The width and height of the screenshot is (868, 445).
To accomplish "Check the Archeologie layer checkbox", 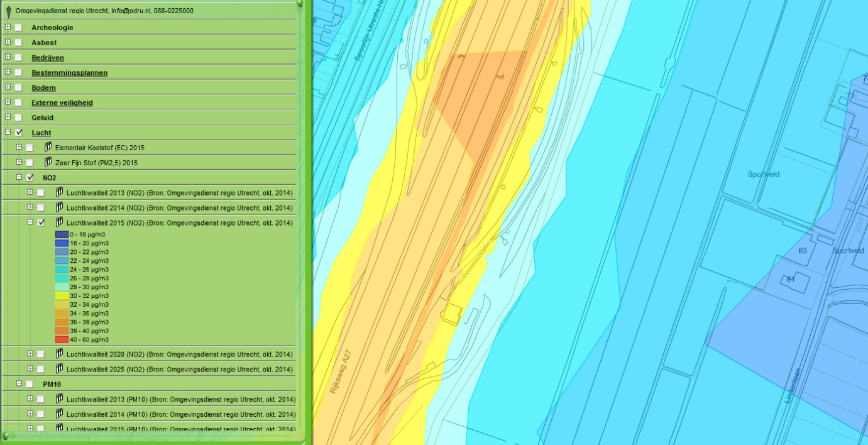I will 19,28.
